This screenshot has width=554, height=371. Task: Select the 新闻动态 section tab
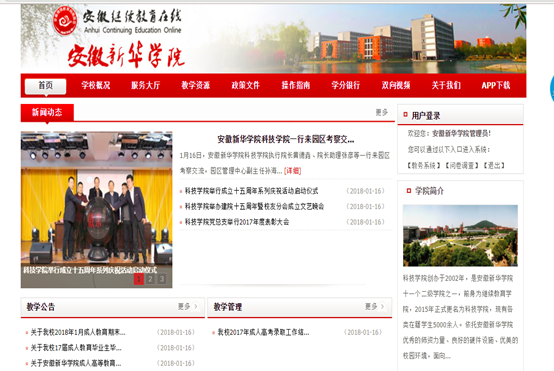click(x=47, y=112)
